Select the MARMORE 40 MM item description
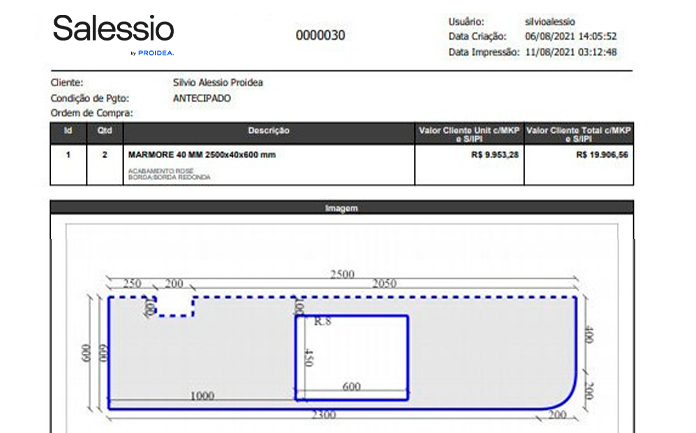The image size is (696, 433). [x=202, y=156]
